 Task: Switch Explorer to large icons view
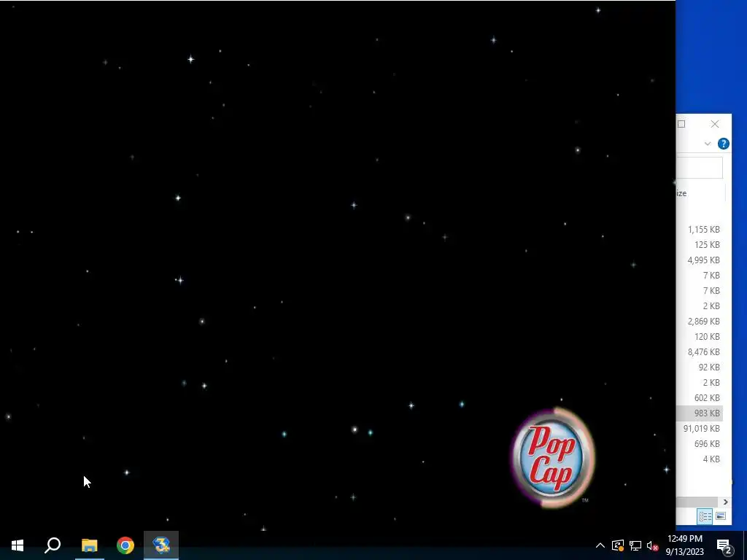click(720, 516)
